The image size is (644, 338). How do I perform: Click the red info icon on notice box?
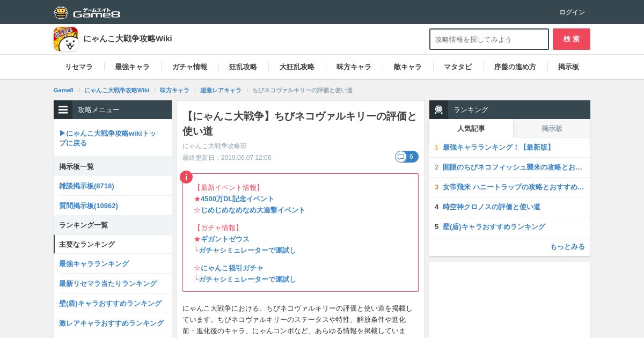pos(186,177)
